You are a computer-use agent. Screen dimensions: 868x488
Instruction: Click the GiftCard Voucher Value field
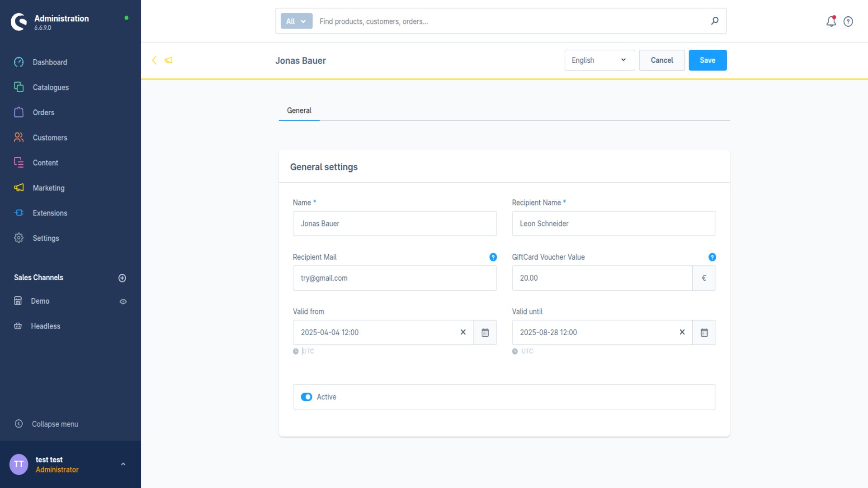pos(602,278)
